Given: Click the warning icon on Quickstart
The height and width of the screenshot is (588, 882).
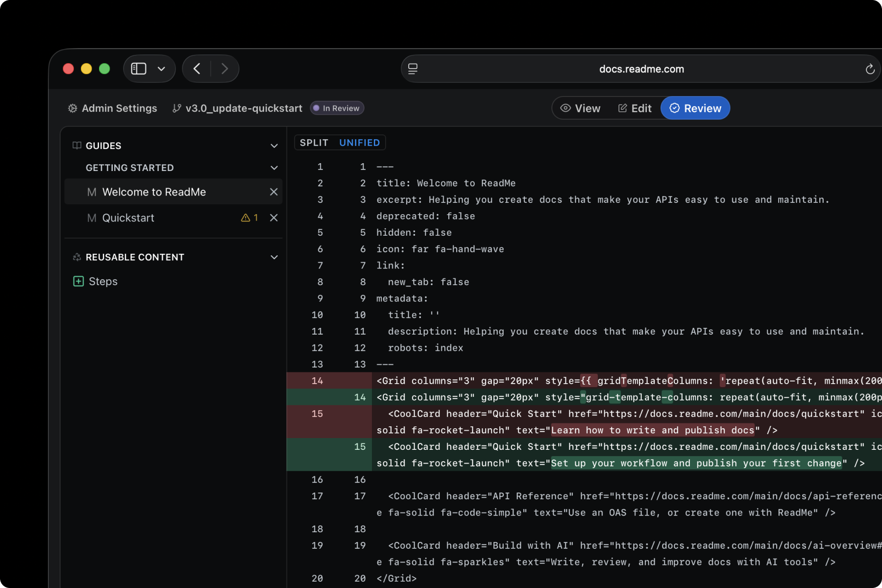Looking at the screenshot, I should [x=245, y=218].
